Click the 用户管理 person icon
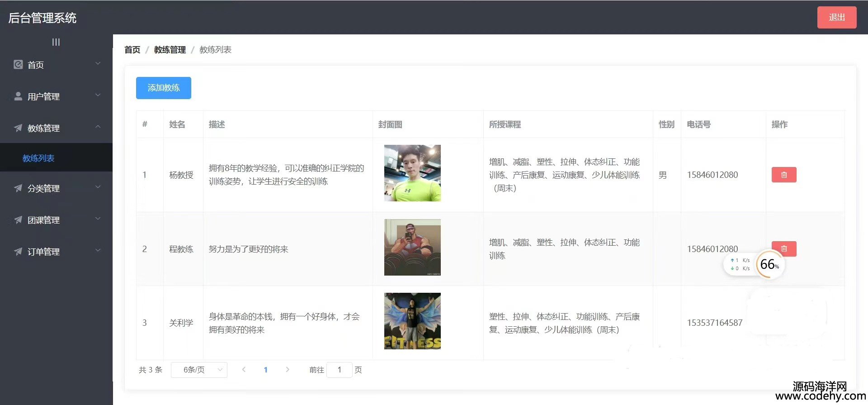868x405 pixels. [18, 96]
